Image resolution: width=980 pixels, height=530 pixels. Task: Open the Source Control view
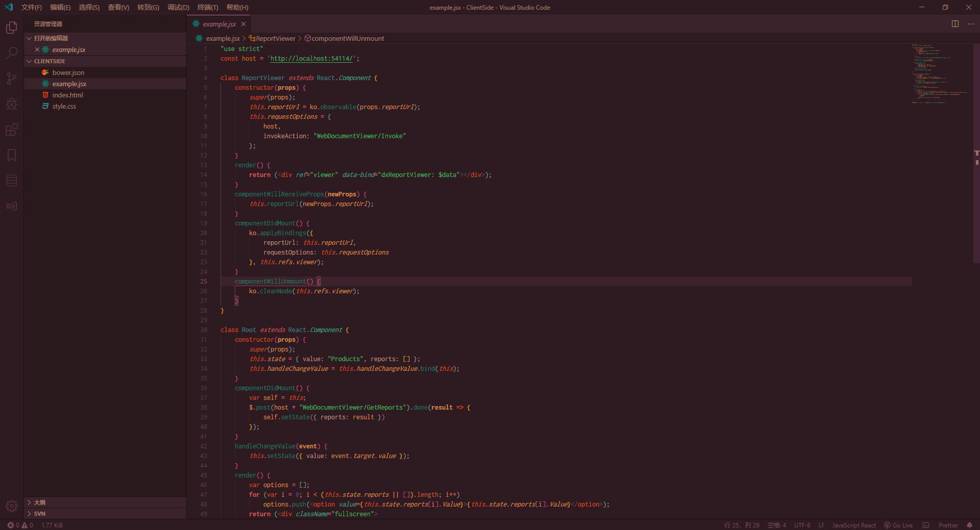(x=11, y=79)
